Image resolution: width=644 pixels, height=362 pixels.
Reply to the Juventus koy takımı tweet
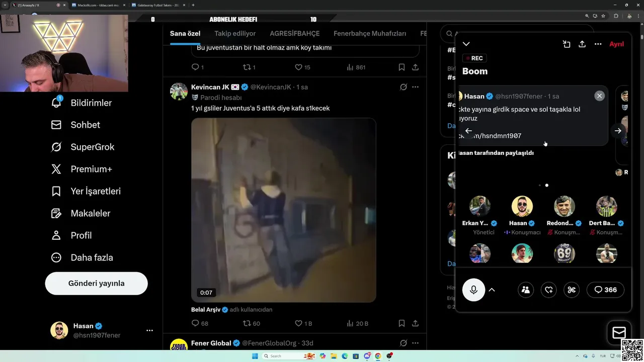coord(197,67)
